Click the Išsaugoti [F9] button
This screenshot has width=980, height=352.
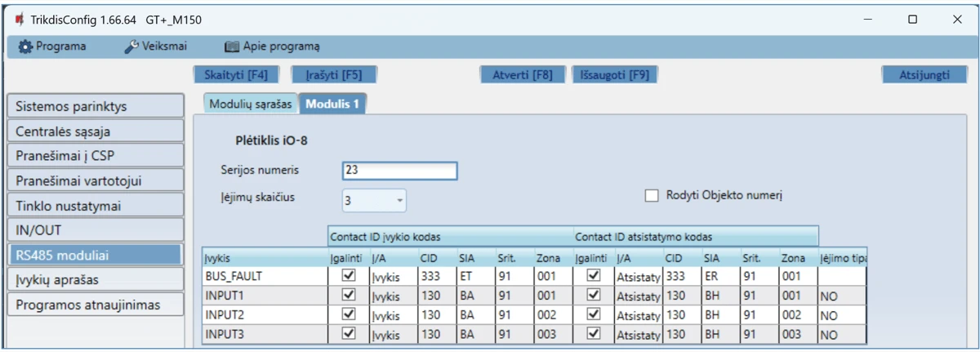615,74
